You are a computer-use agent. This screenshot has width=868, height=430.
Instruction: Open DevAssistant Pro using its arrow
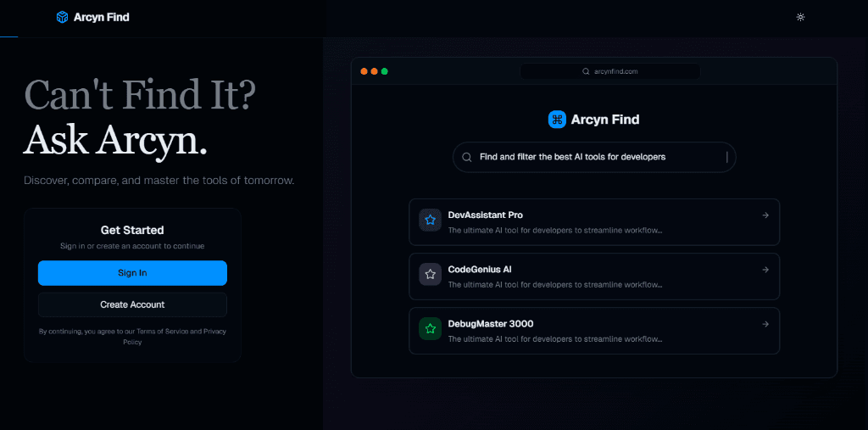765,215
